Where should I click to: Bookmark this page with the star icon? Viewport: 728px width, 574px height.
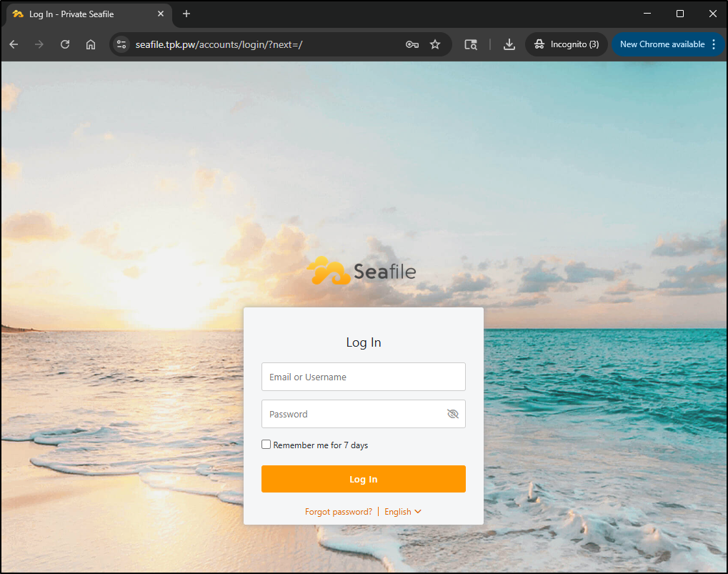(435, 44)
